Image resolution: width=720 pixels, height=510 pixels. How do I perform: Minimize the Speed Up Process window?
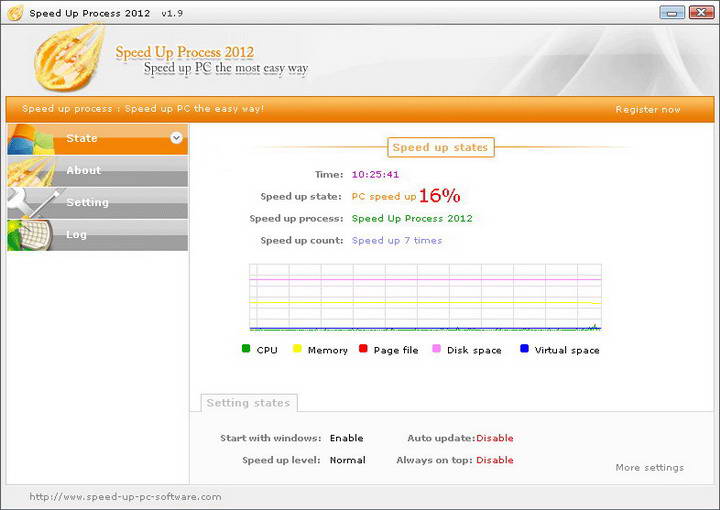pos(672,12)
